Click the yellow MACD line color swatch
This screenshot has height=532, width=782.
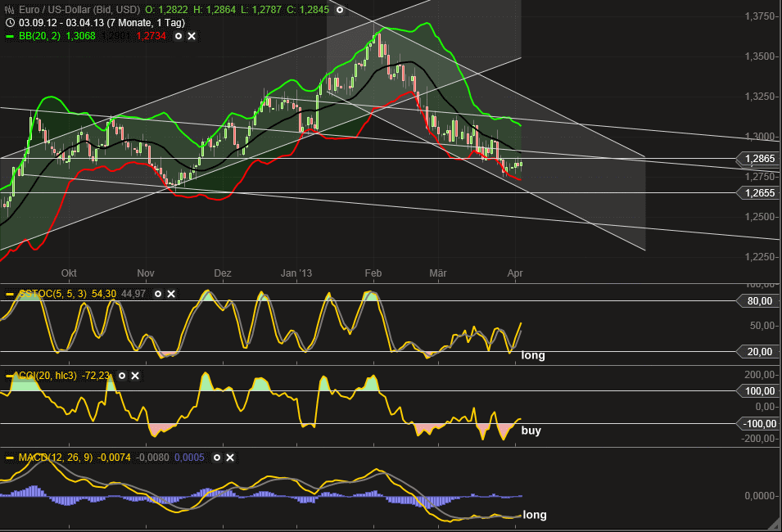point(10,458)
